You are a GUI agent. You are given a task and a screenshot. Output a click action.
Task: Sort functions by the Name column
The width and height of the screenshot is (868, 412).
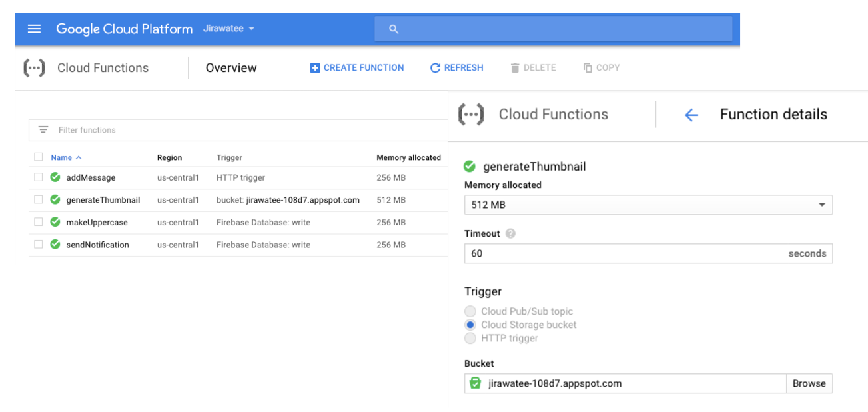[61, 157]
